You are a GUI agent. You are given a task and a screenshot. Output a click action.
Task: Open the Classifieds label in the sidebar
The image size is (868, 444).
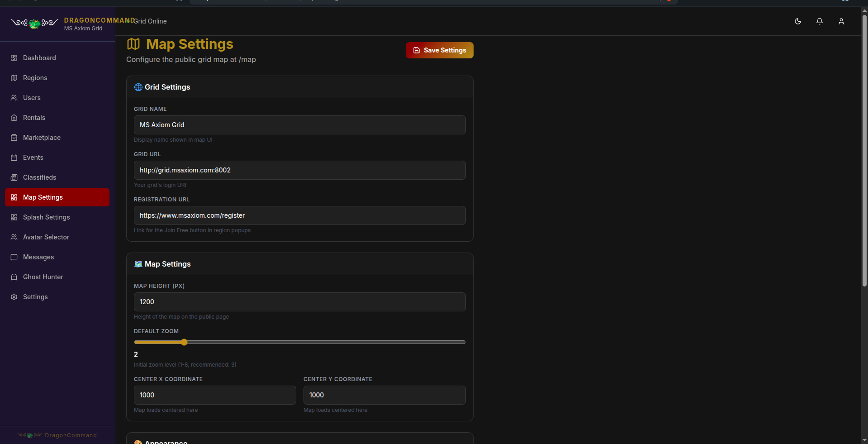pyautogui.click(x=40, y=177)
